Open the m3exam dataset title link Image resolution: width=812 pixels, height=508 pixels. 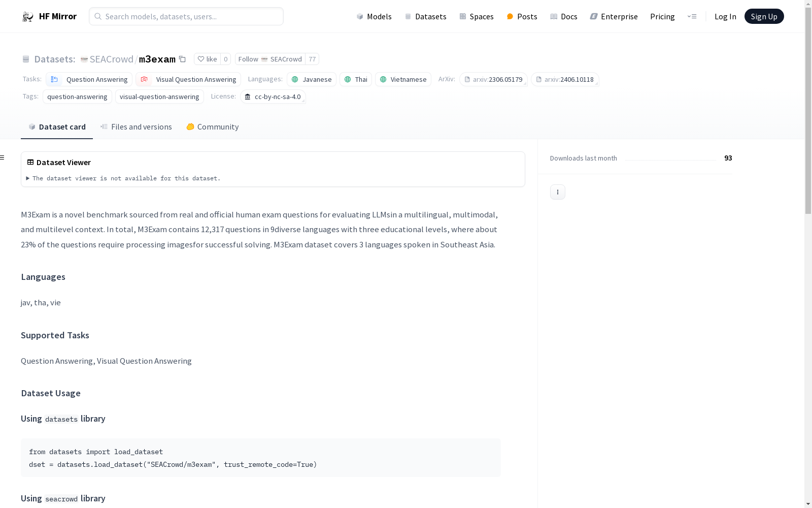click(x=157, y=59)
